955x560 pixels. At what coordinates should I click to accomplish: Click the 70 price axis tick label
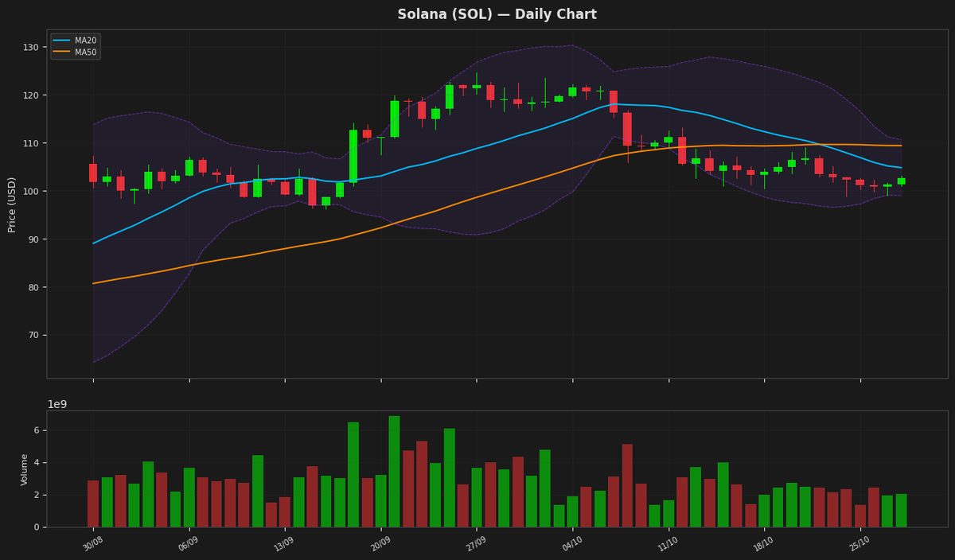coord(33,335)
